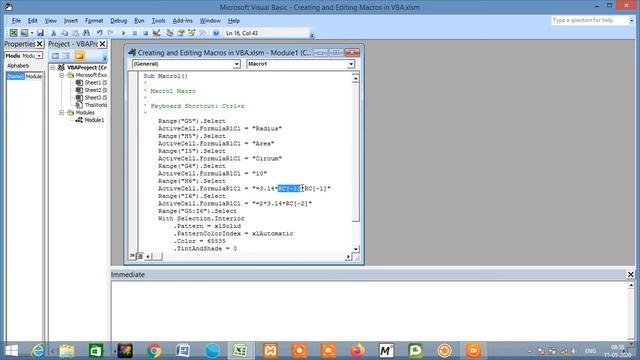
Task: Click the Redo arrow icon
Action: [111, 33]
